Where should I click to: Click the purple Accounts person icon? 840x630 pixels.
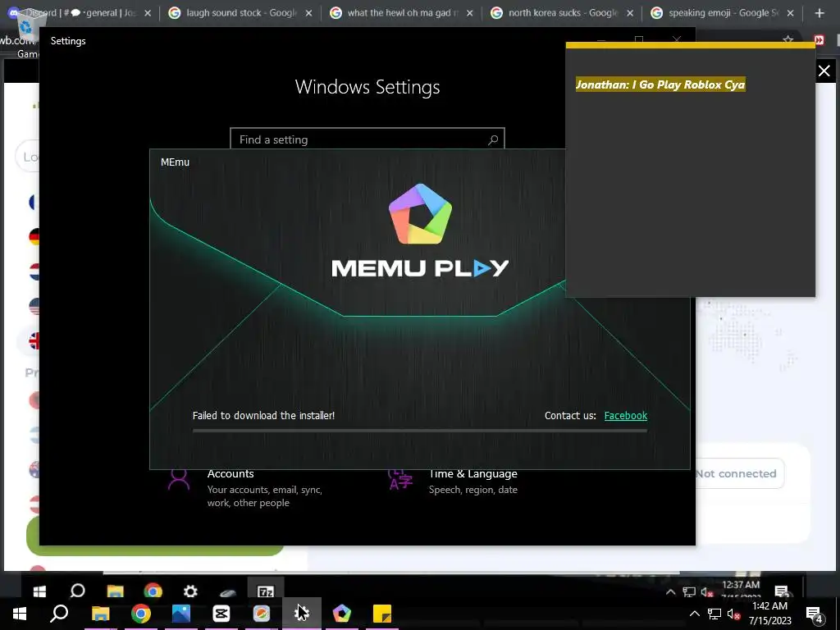[x=178, y=479]
